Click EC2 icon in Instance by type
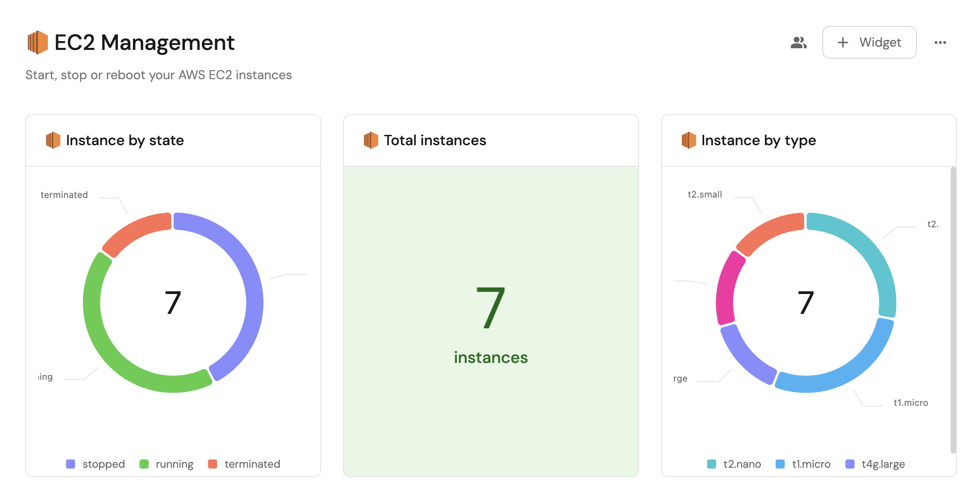Image resolution: width=980 pixels, height=490 pixels. click(689, 140)
